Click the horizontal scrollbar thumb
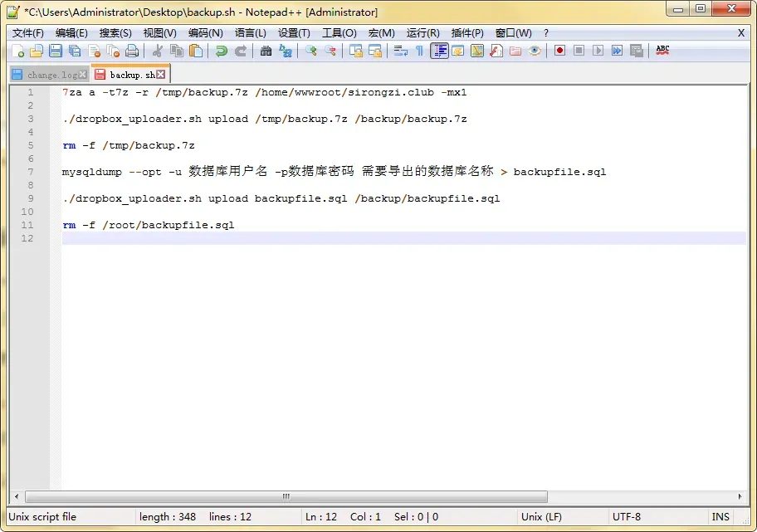 (x=286, y=496)
